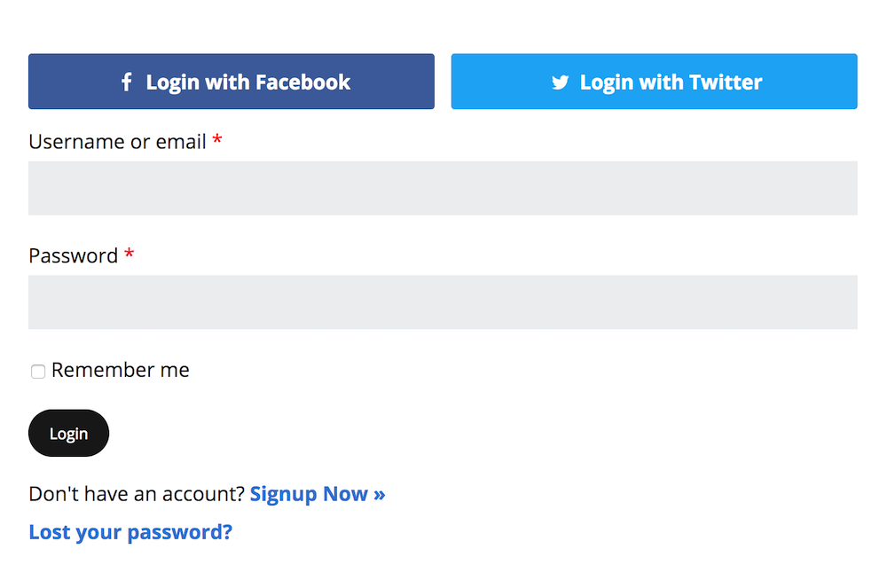Click the word "Facebook" on the dark blue button
887x588 pixels.
pos(302,82)
